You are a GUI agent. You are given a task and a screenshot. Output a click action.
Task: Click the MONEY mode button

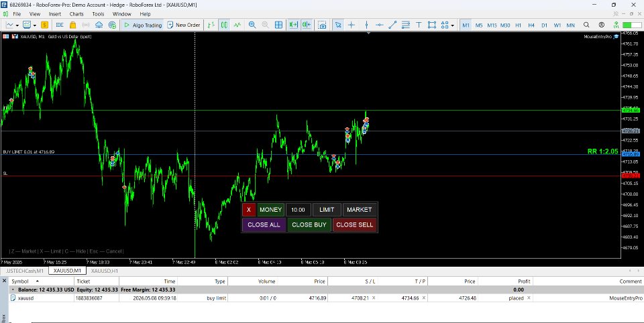pyautogui.click(x=270, y=210)
